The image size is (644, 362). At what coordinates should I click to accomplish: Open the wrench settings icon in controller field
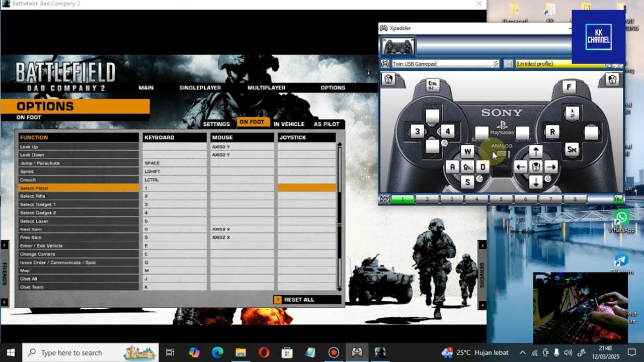[495, 64]
